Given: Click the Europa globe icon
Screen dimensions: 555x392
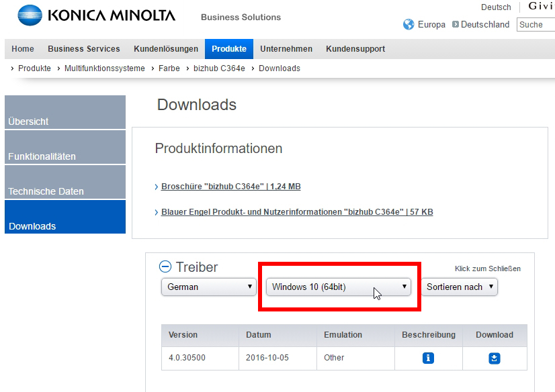Looking at the screenshot, I should [409, 24].
